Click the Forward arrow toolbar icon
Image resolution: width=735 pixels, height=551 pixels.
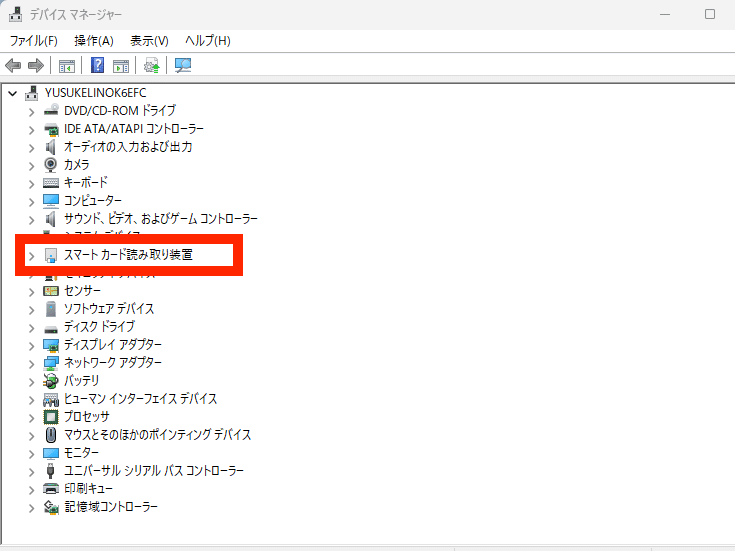[x=36, y=65]
